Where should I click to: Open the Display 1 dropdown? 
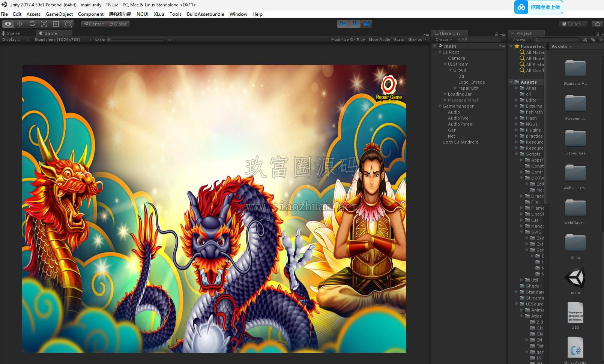pos(15,40)
